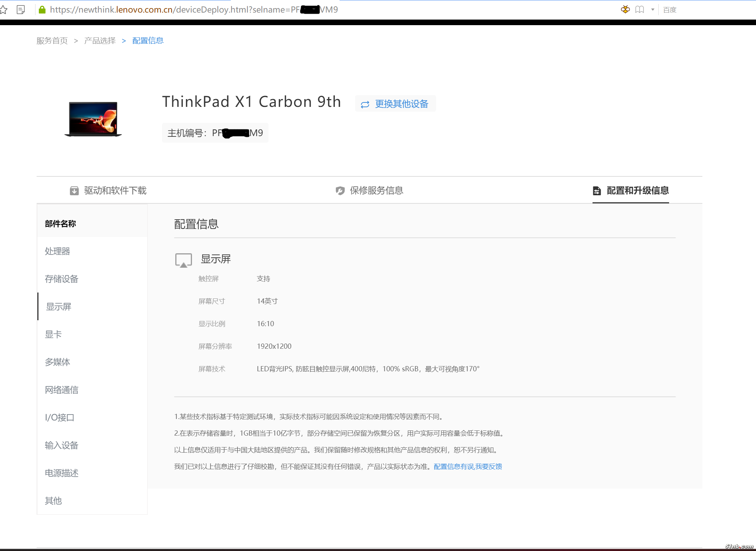Click the URL address field
This screenshot has height=551, width=756.
click(194, 10)
